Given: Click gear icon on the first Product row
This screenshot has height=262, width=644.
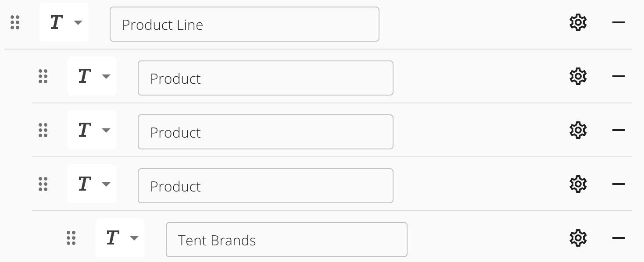Looking at the screenshot, I should click(x=578, y=76).
